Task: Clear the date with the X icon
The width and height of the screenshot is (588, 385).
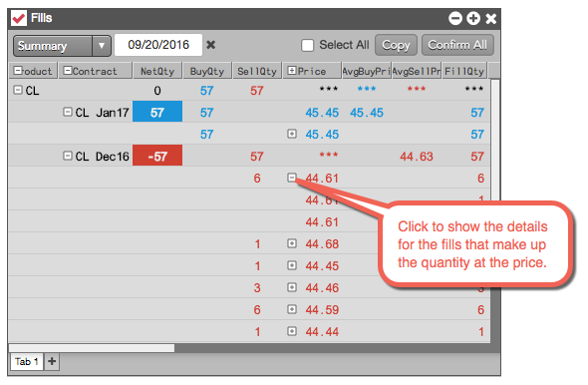Action: click(211, 45)
